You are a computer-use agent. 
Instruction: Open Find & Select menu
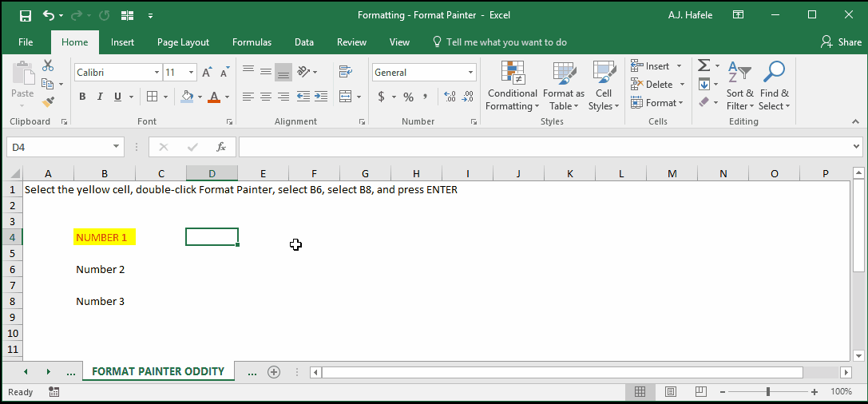pos(775,85)
